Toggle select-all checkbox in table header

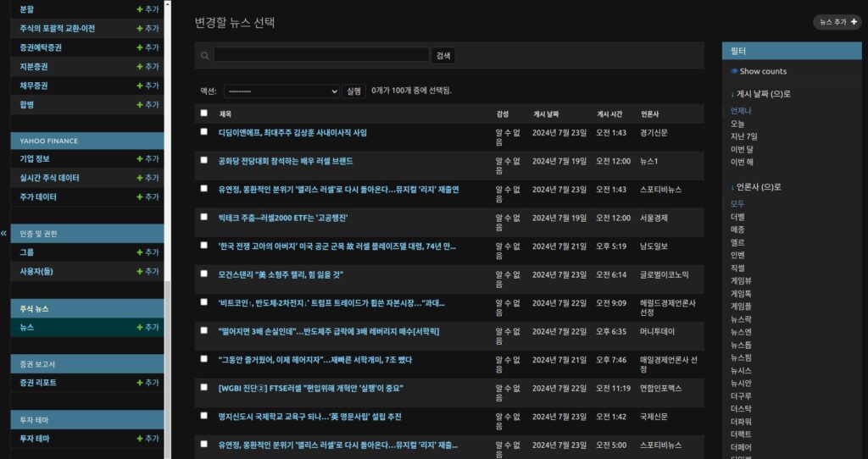pos(203,113)
